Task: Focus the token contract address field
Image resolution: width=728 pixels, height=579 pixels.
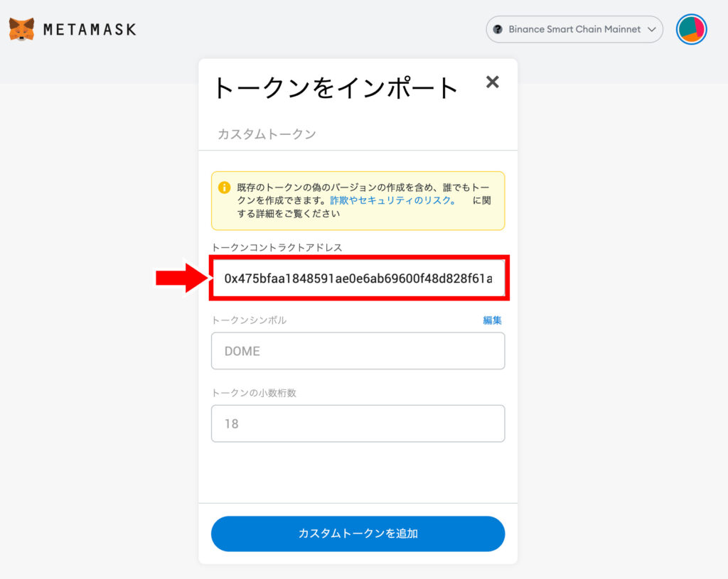Action: coord(359,278)
